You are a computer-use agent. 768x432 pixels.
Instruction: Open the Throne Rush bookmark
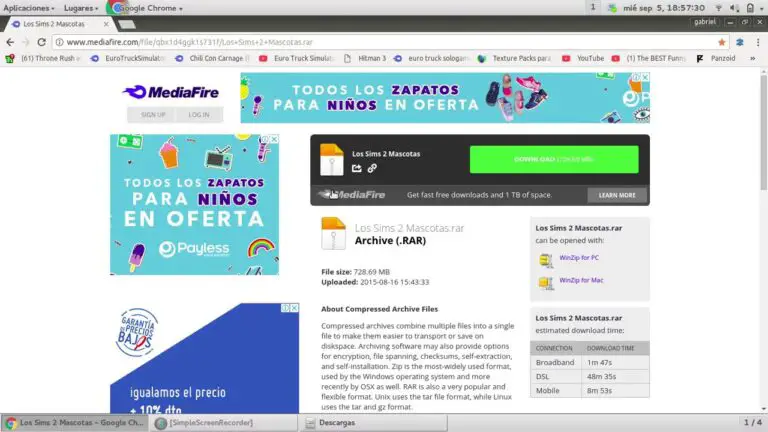(44, 58)
